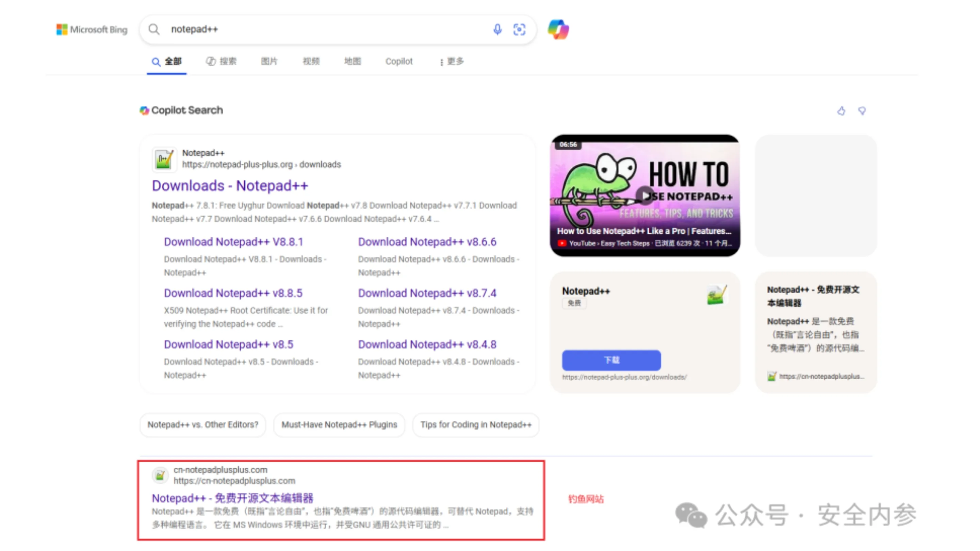Image resolution: width=980 pixels, height=551 pixels.
Task: Click the "Notepad++ vs. Other Editors?" suggestion chip
Action: point(202,425)
